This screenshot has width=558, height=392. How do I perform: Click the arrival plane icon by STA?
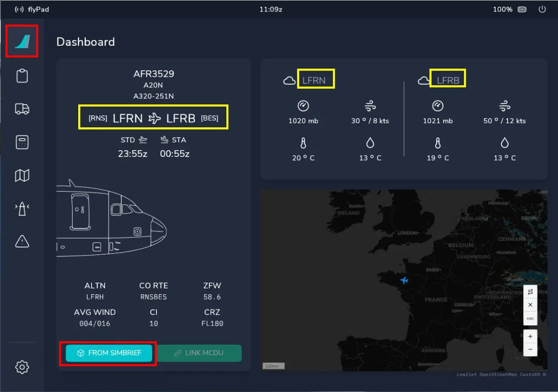tap(164, 140)
